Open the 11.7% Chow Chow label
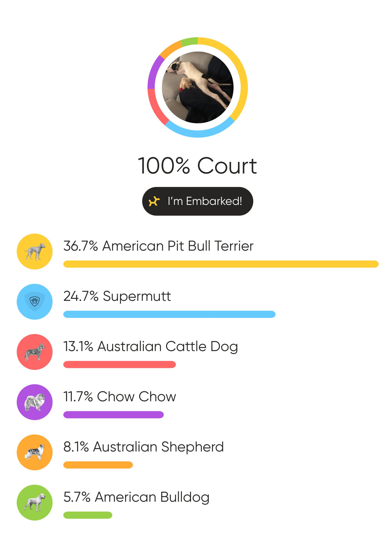392x544 pixels. coord(120,397)
